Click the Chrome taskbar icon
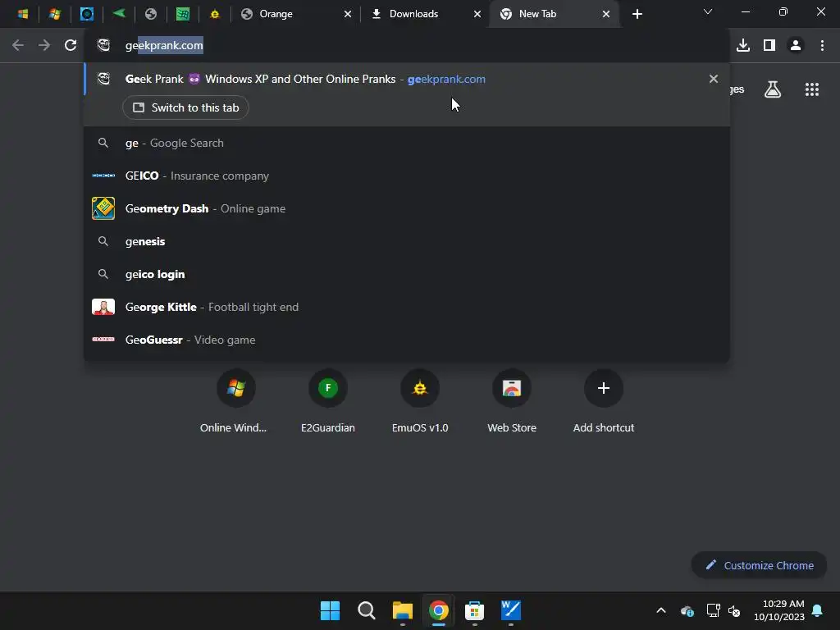840x630 pixels. click(439, 610)
